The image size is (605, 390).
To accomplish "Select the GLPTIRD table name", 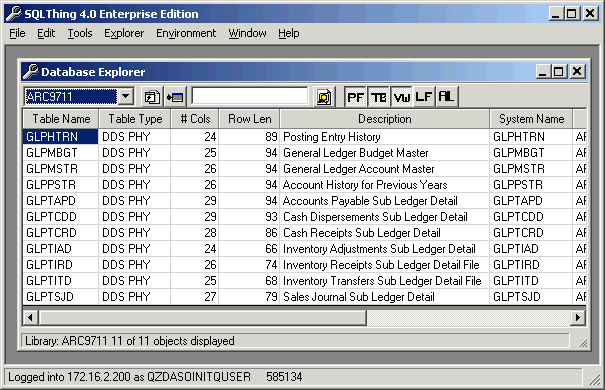I will click(x=49, y=265).
